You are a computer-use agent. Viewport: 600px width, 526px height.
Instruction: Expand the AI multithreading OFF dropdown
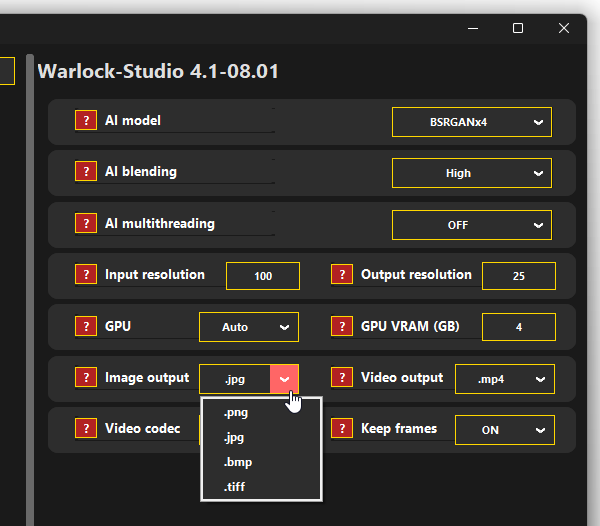(x=471, y=225)
